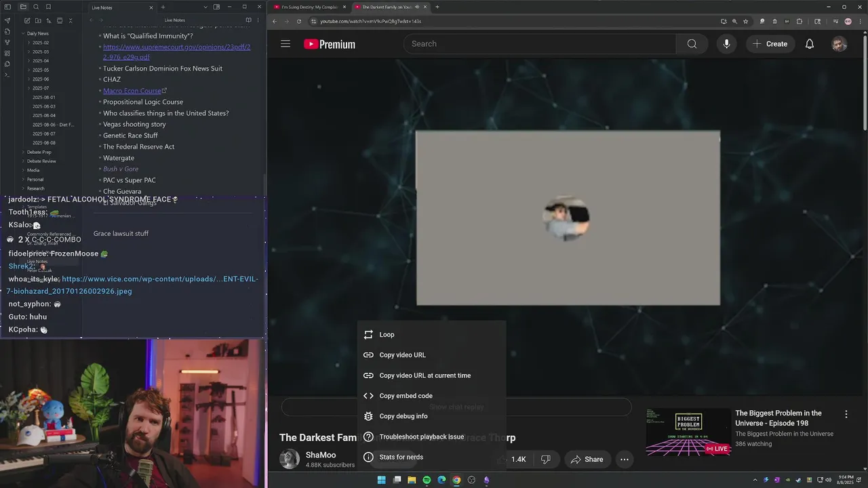This screenshot has height=488, width=868.
Task: Expand the Personal folder
Action: tap(35, 180)
